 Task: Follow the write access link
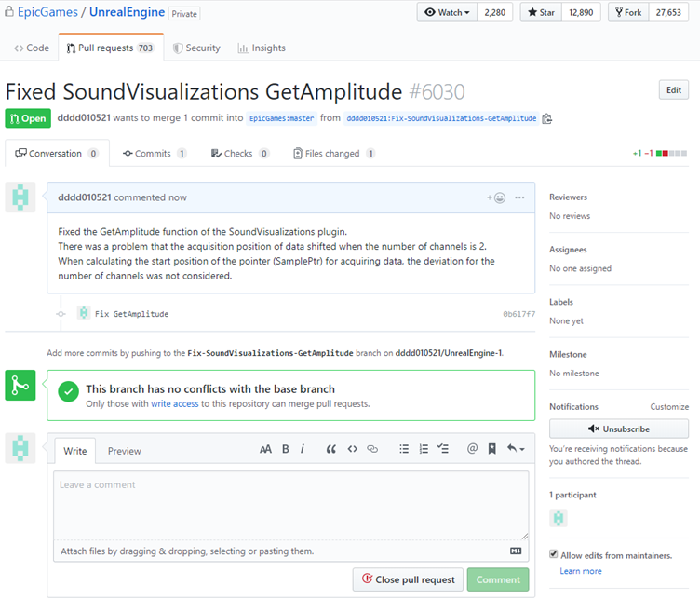[175, 403]
